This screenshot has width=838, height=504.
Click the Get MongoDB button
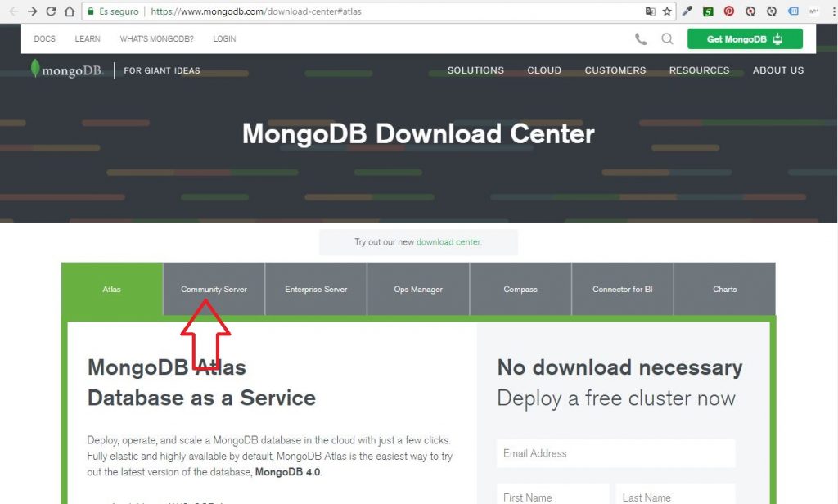click(x=744, y=38)
